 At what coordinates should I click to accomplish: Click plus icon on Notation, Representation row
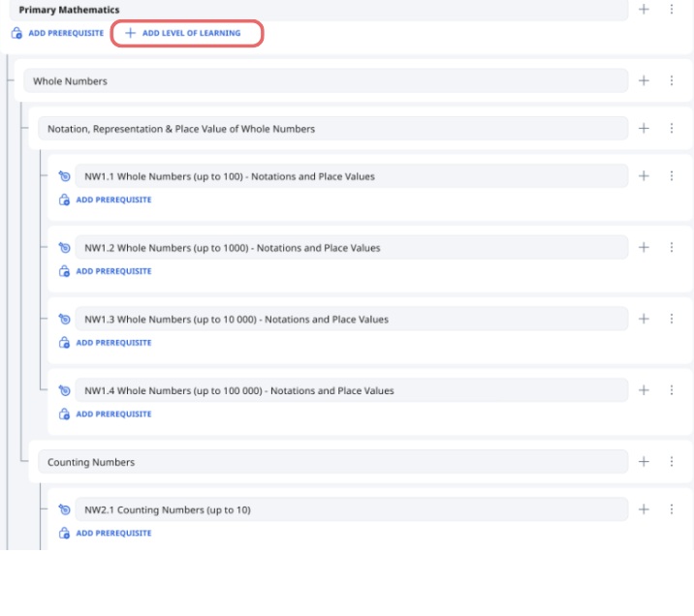(644, 129)
